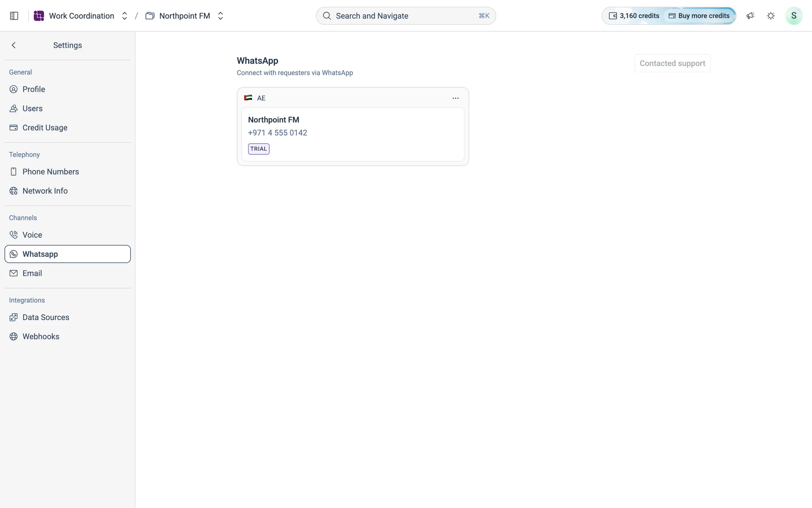Toggle light/dark theme sun icon
The image size is (812, 508).
[x=771, y=16]
